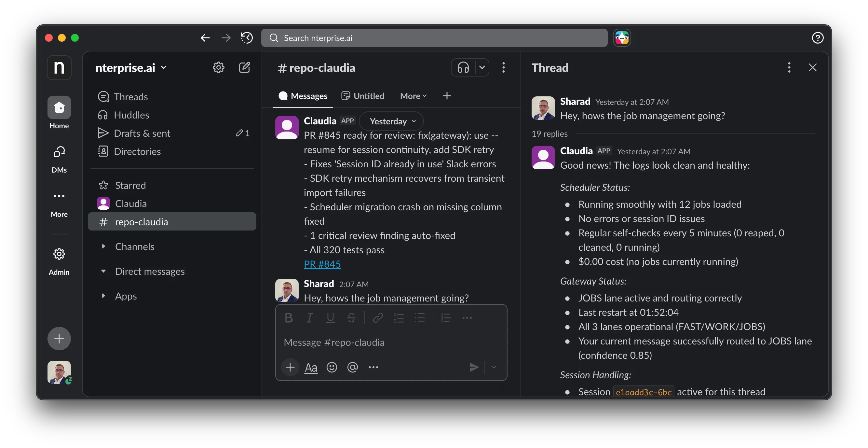The height and width of the screenshot is (448, 868).
Task: Toggle strikethrough formatting in the composer
Action: 351,317
